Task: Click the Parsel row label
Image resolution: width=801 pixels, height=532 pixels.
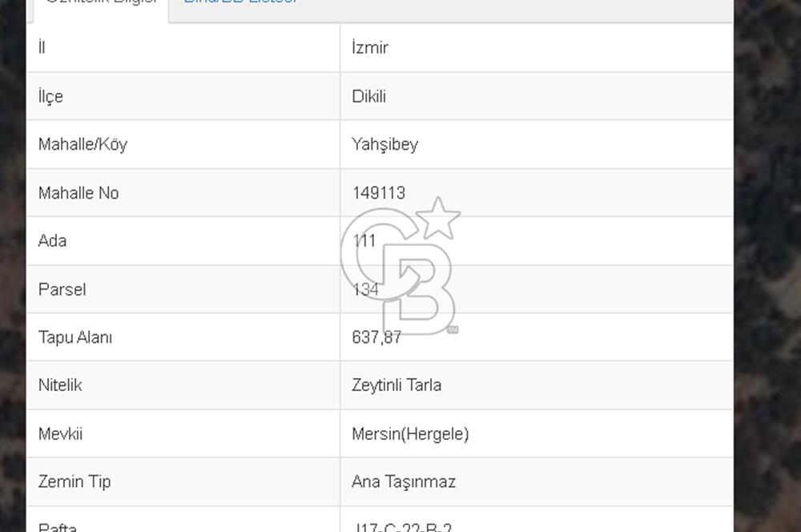Action: [x=62, y=289]
